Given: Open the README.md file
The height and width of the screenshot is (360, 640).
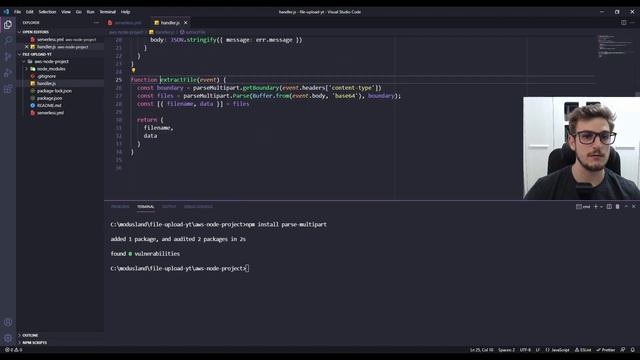Looking at the screenshot, I should pos(60,106).
